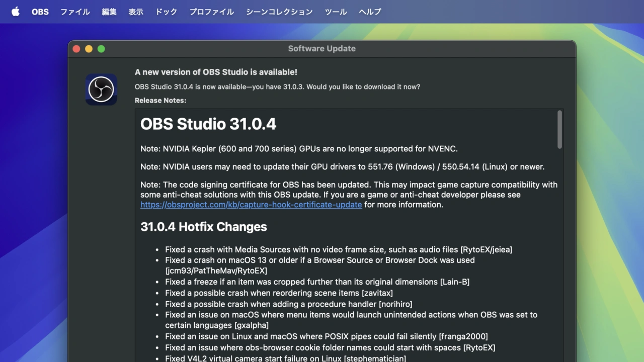Image resolution: width=644 pixels, height=362 pixels.
Task: Click the OBS Studio logo icon
Action: point(101,89)
